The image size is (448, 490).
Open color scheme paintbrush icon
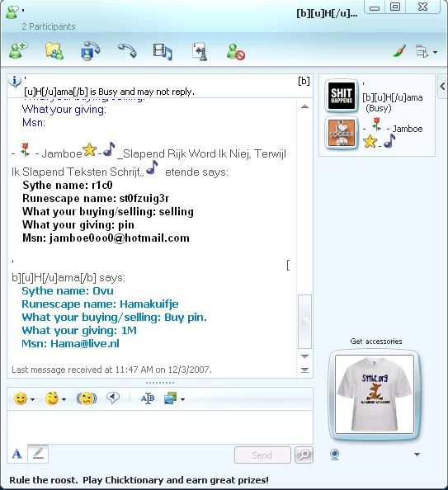pyautogui.click(x=399, y=51)
